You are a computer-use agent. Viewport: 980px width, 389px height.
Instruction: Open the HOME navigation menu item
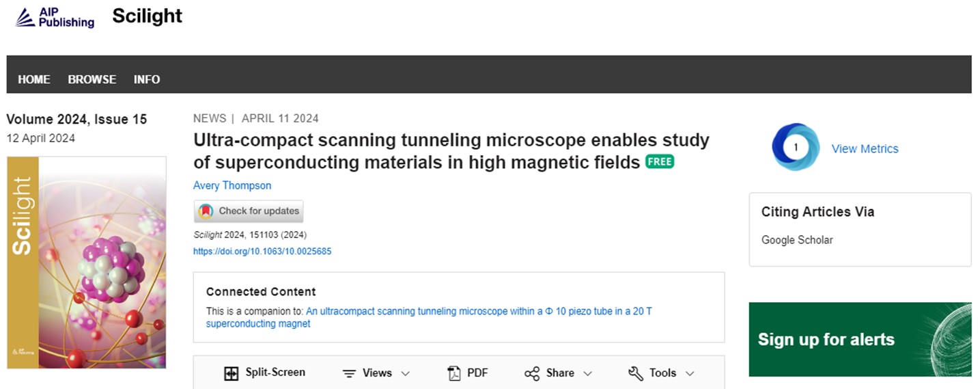pyautogui.click(x=34, y=79)
